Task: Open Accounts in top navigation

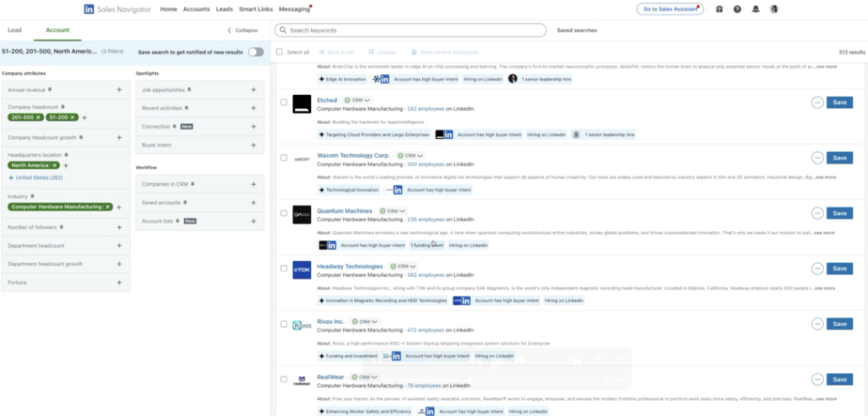Action: [197, 9]
